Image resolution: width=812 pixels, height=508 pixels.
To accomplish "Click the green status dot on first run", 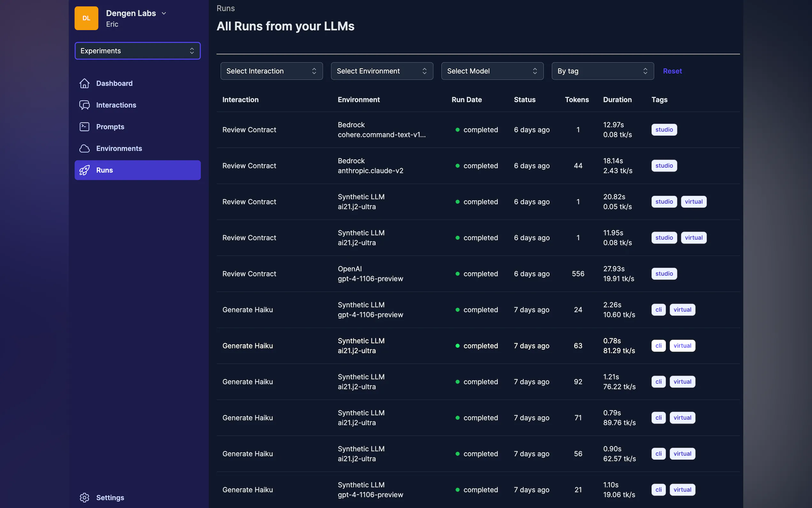I will pos(457,130).
